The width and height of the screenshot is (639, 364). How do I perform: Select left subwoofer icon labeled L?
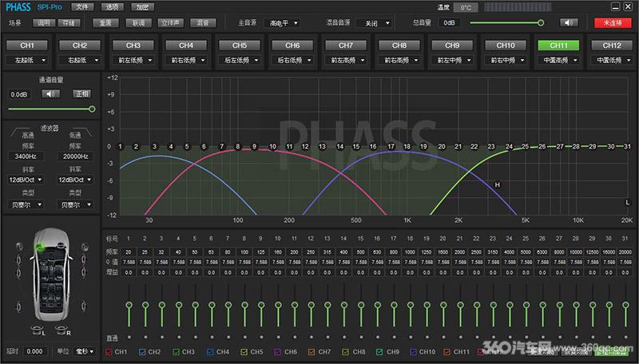tap(38, 330)
